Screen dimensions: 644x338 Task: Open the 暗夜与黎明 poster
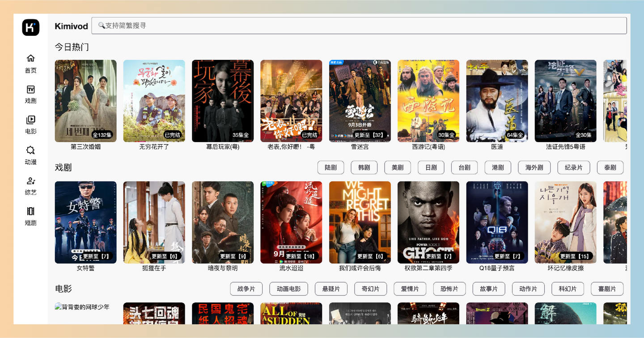(223, 222)
